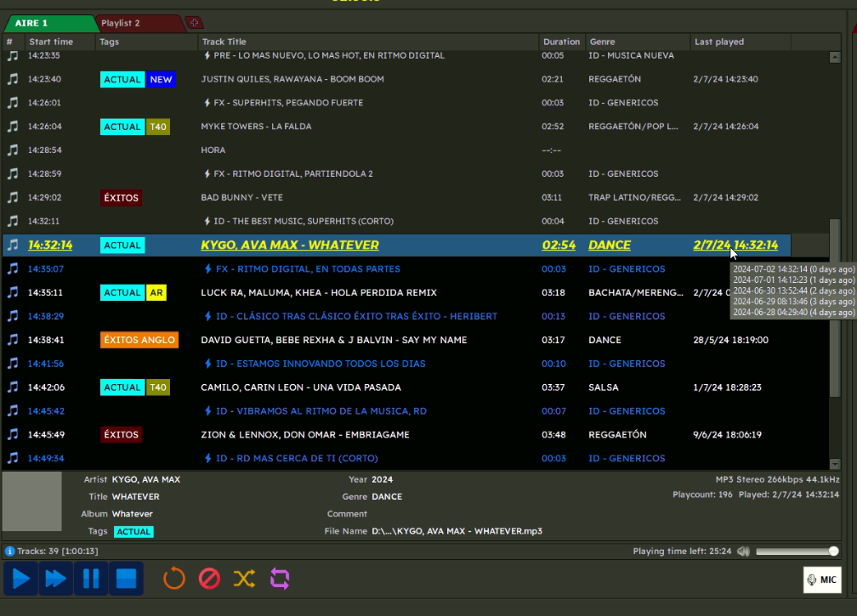Sort by Start time column header
The height and width of the screenshot is (616, 857).
point(60,42)
